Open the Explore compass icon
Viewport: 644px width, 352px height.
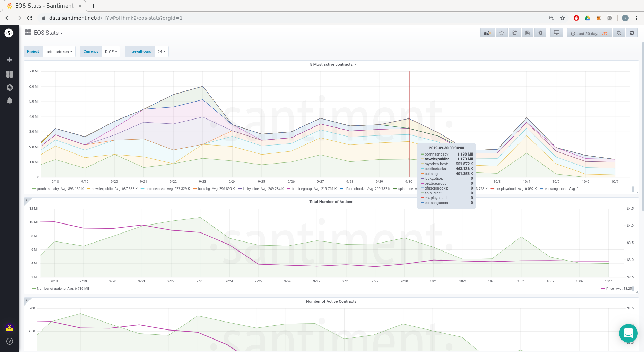10,88
